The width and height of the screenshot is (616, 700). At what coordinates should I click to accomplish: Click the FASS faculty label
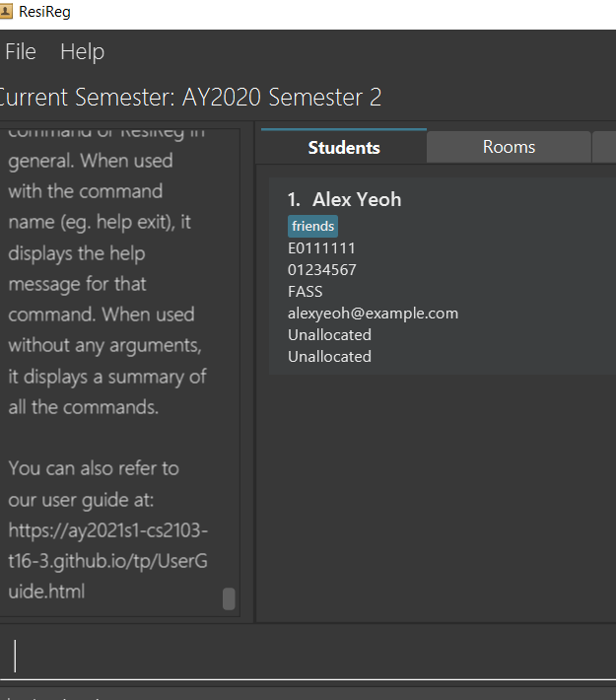(305, 292)
